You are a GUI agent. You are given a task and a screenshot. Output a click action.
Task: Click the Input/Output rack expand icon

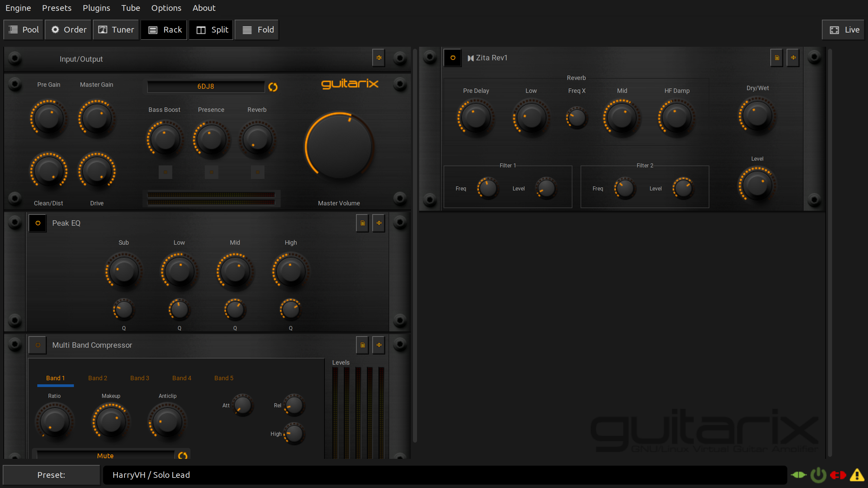379,58
